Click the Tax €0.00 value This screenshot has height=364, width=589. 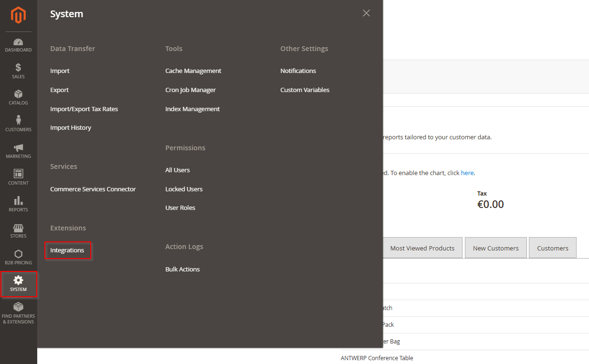coord(491,205)
